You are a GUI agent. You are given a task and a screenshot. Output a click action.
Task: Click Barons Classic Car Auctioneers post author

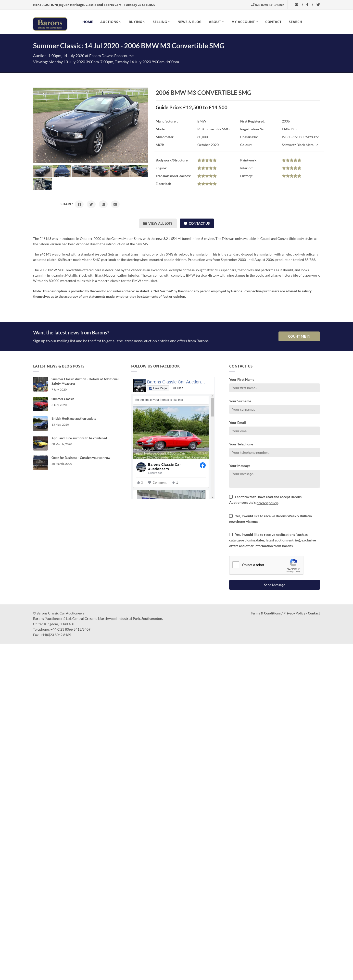[164, 467]
